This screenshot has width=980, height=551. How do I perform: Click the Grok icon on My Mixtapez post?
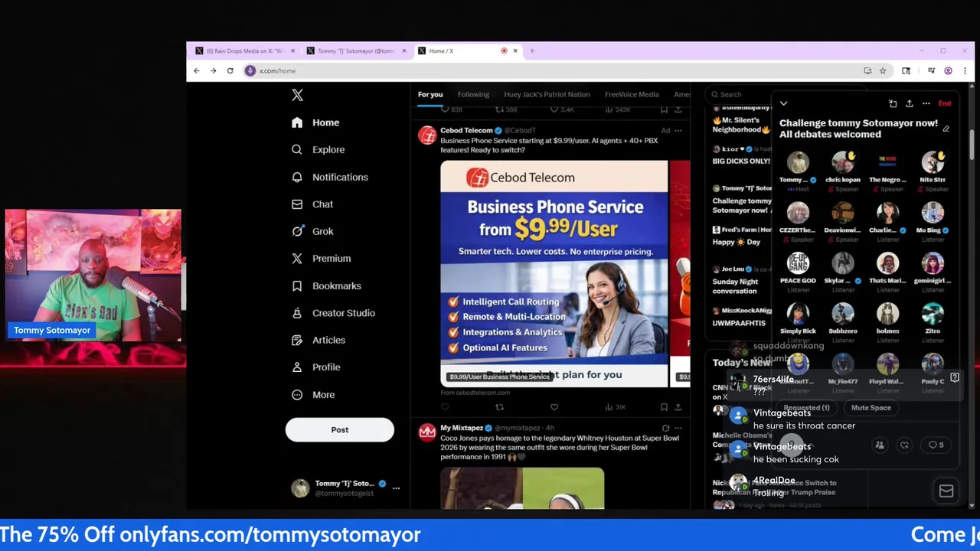pyautogui.click(x=665, y=429)
